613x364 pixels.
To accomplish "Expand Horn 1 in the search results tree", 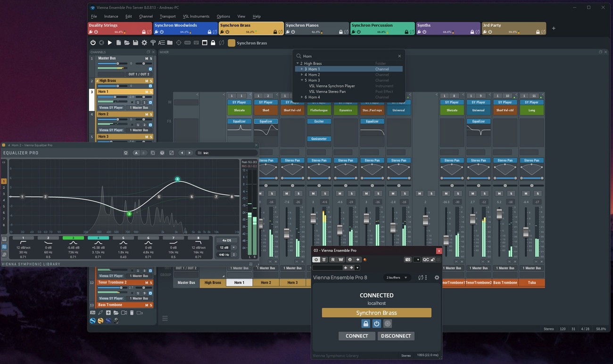I will [302, 69].
